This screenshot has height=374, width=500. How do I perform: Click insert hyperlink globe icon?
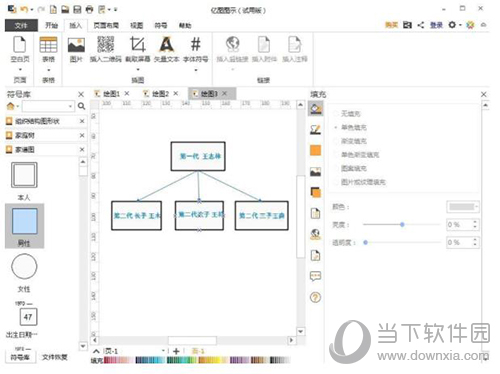click(233, 45)
